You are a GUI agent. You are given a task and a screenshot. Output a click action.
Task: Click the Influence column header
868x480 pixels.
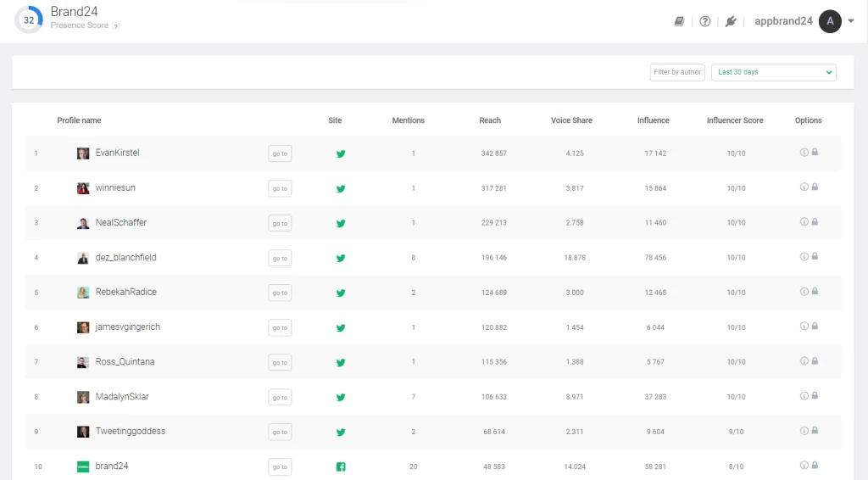coord(654,120)
